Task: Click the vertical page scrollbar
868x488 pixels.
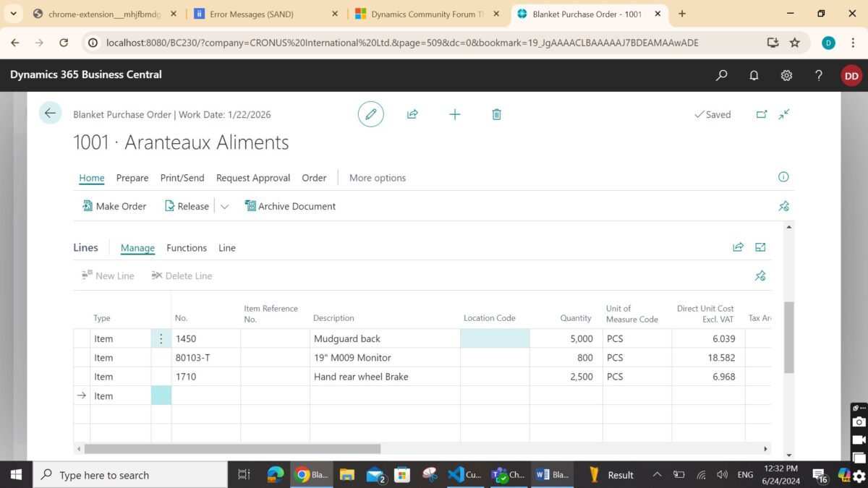Action: tap(788, 337)
